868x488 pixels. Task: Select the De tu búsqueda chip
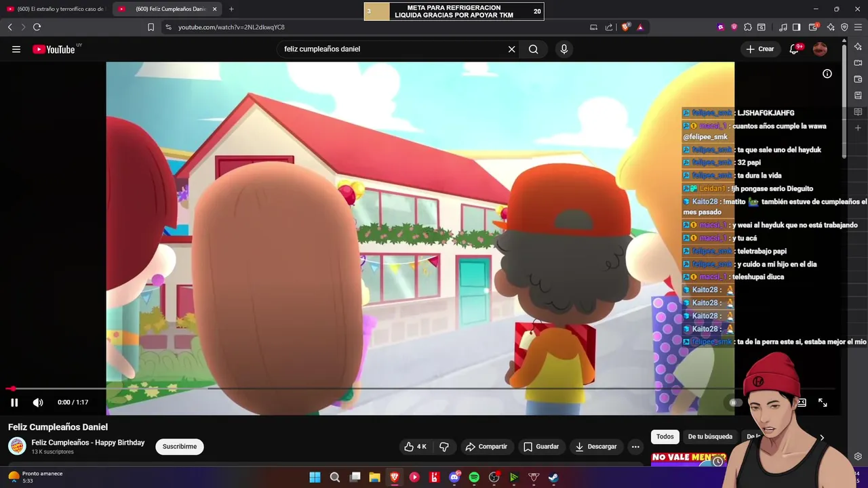coord(710,437)
